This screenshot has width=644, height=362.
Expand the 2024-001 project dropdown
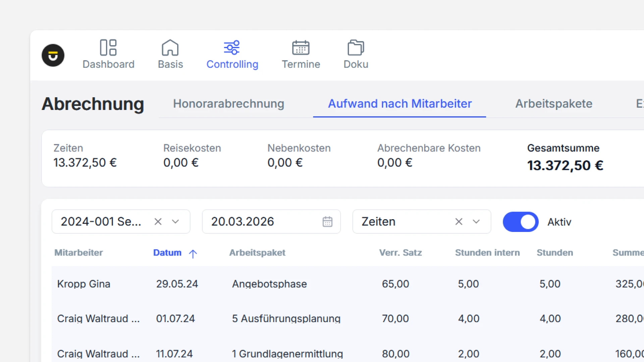175,222
